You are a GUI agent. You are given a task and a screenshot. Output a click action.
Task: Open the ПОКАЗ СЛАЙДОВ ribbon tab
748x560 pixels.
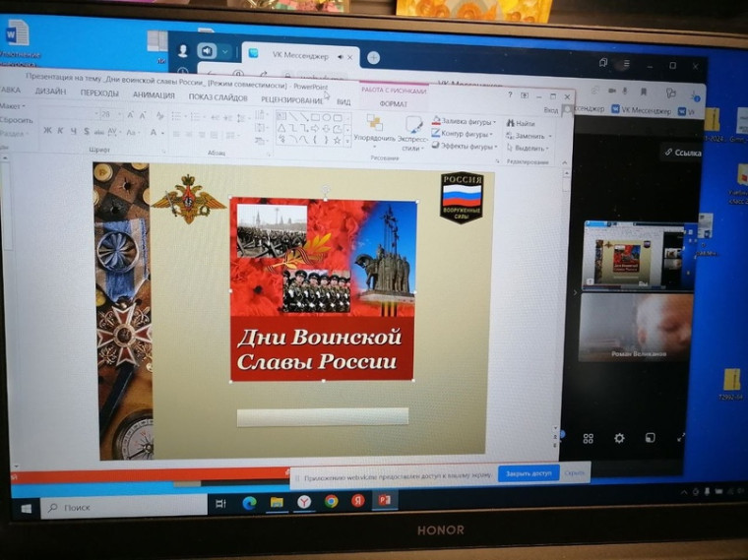point(218,97)
